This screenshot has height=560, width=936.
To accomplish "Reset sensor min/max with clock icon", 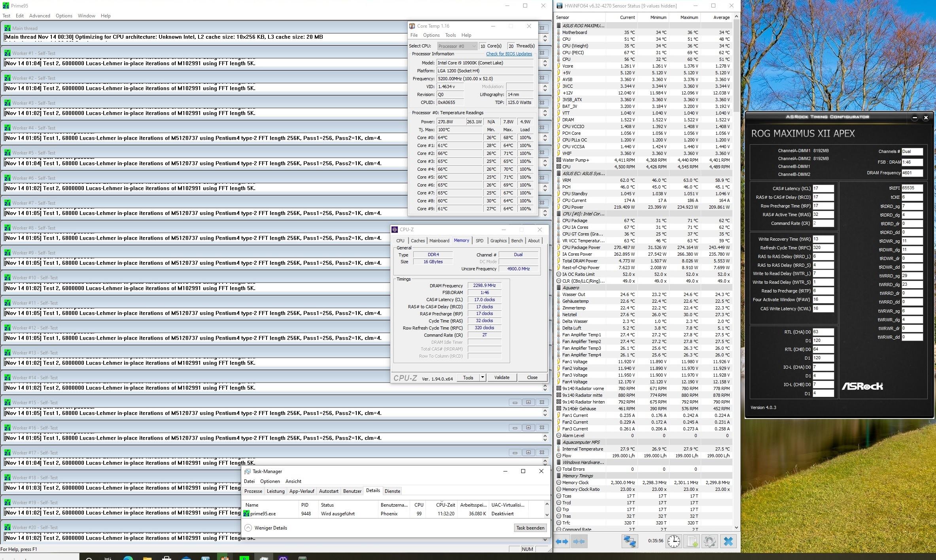I will [674, 541].
